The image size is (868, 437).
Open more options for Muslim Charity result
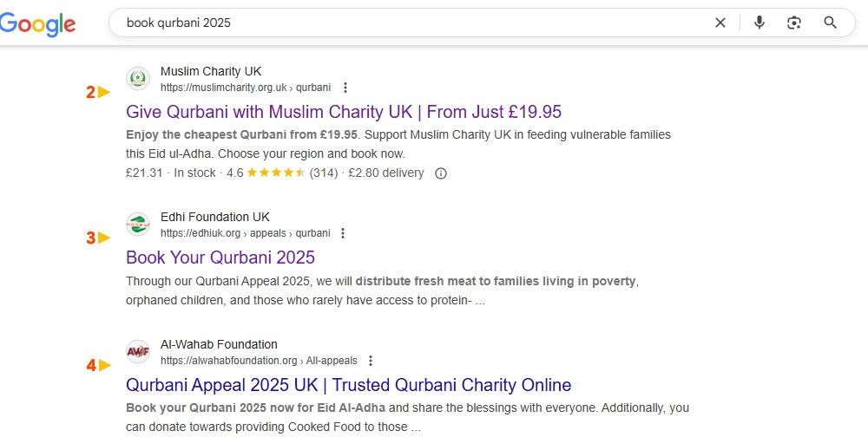coord(345,88)
